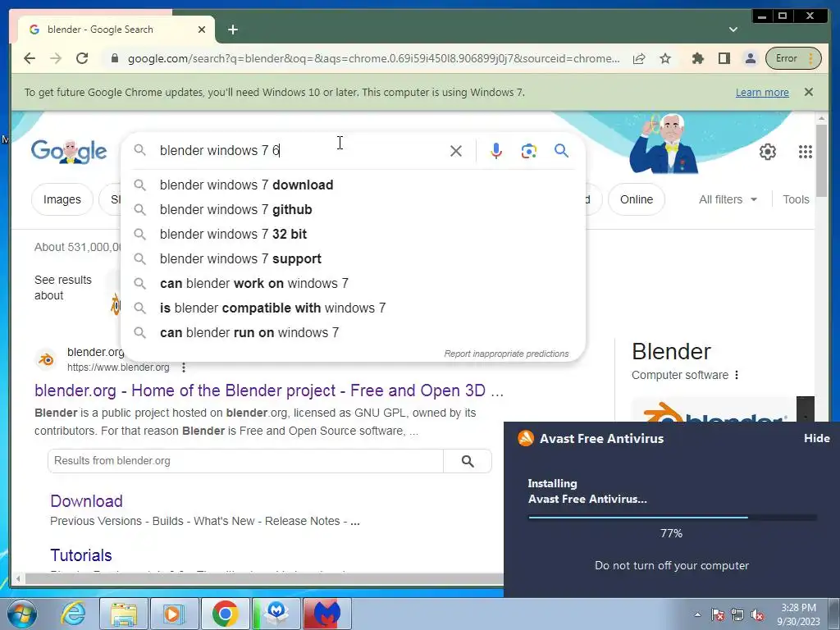This screenshot has height=630, width=840.
Task: Switch to Chrome in taskbar
Action: pyautogui.click(x=225, y=614)
